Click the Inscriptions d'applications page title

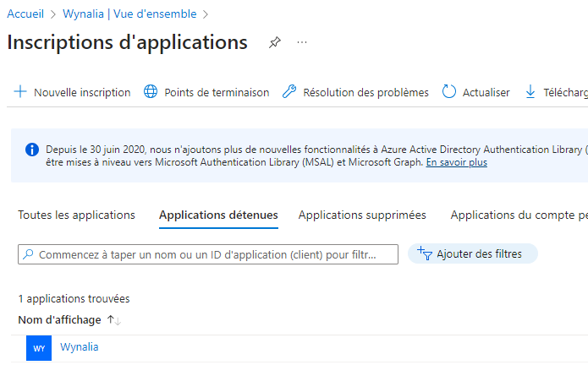(127, 42)
